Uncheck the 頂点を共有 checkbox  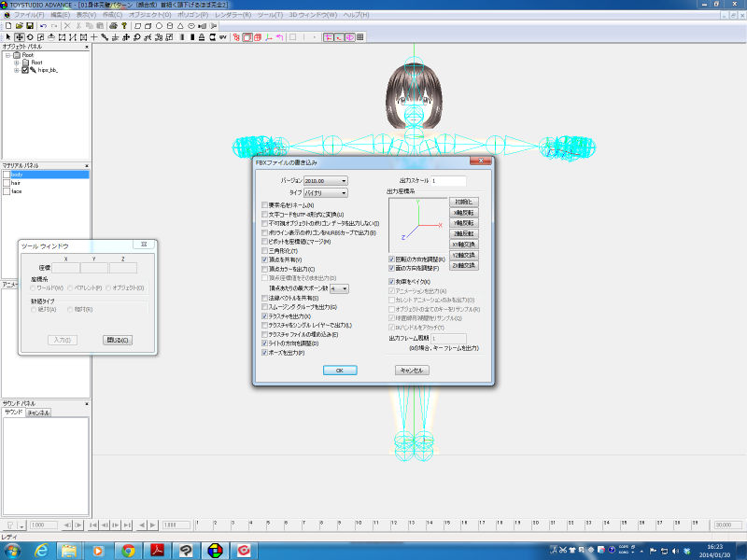click(x=265, y=260)
